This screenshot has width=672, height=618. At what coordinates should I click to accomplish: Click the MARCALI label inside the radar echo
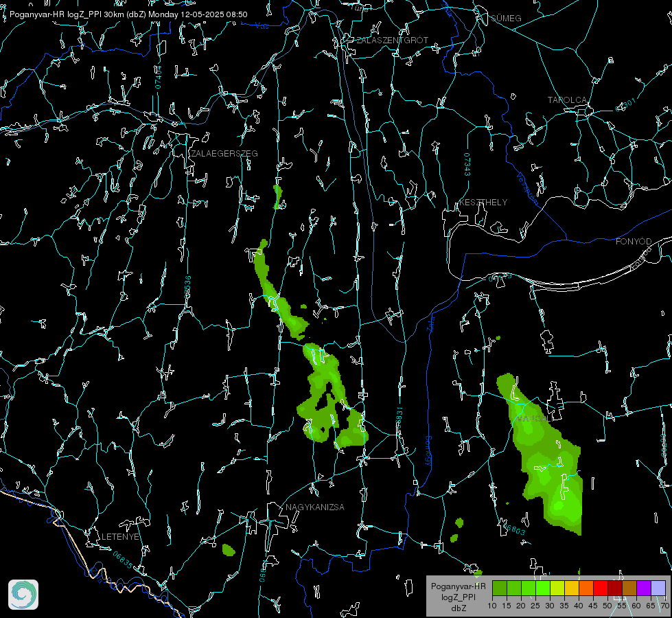[x=533, y=419]
